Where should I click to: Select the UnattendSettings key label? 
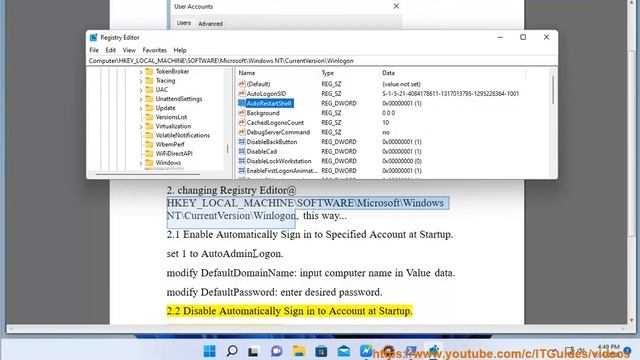(179, 99)
